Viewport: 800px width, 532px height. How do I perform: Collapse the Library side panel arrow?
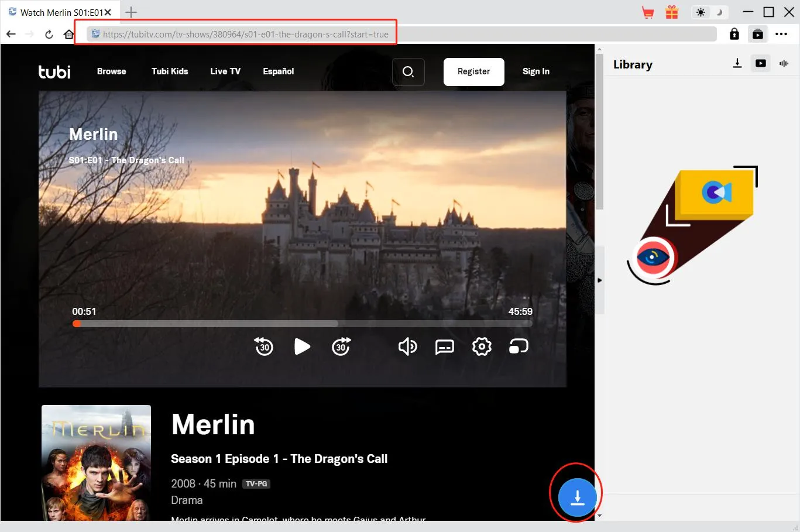click(x=599, y=280)
